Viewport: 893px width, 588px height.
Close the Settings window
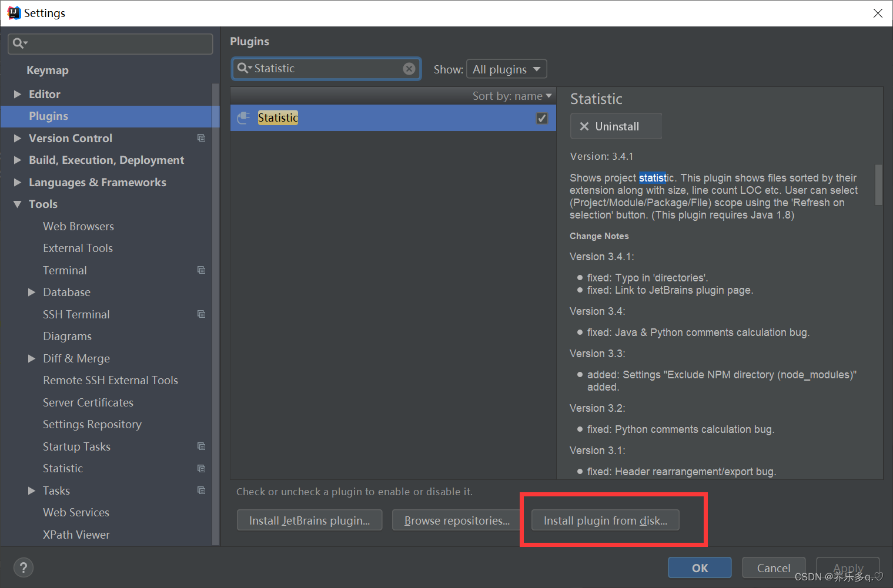click(878, 13)
